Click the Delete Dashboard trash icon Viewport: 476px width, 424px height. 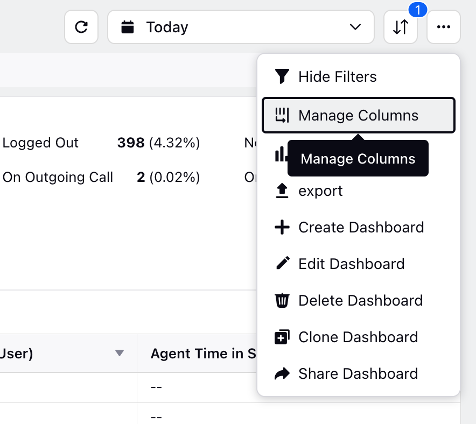coord(282,300)
